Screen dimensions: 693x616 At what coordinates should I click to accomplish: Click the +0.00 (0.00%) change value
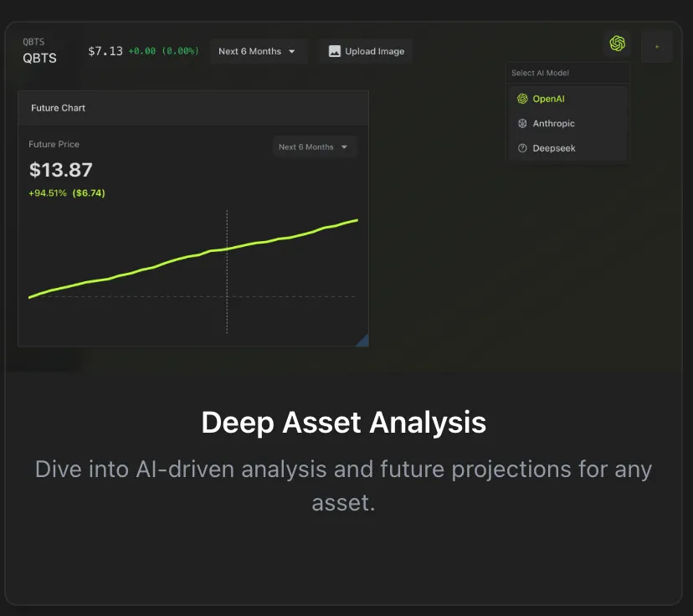[163, 51]
